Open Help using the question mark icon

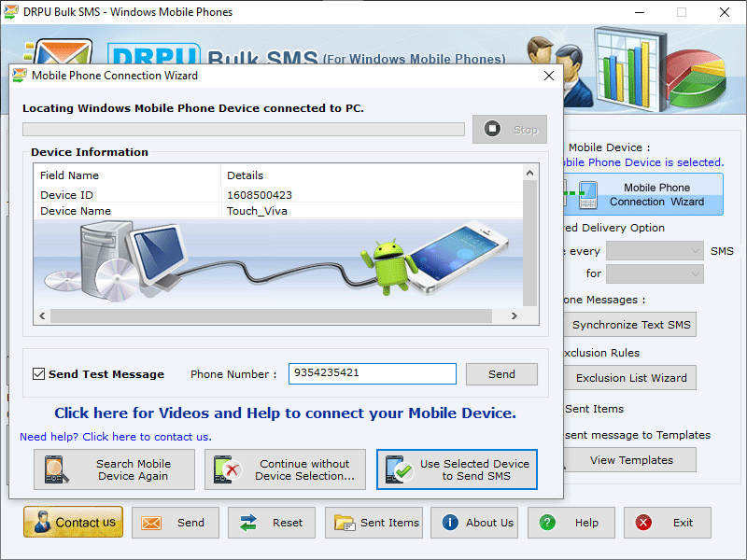click(x=547, y=523)
